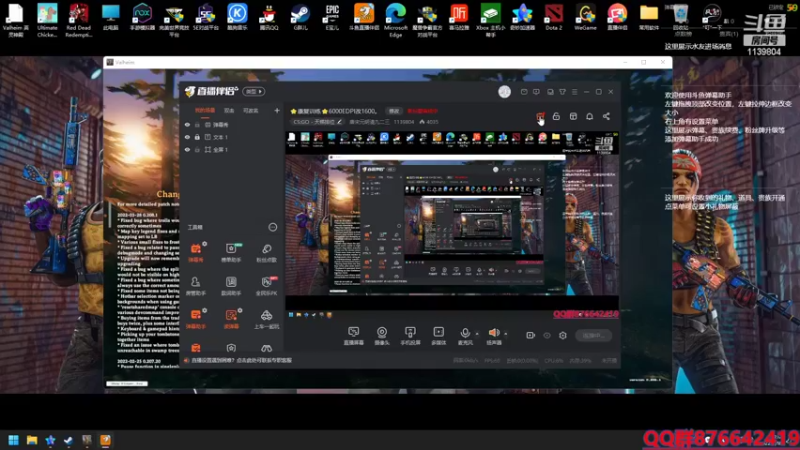The image size is (800, 450).
Task: Switch to the second scene tab
Action: tap(229, 110)
